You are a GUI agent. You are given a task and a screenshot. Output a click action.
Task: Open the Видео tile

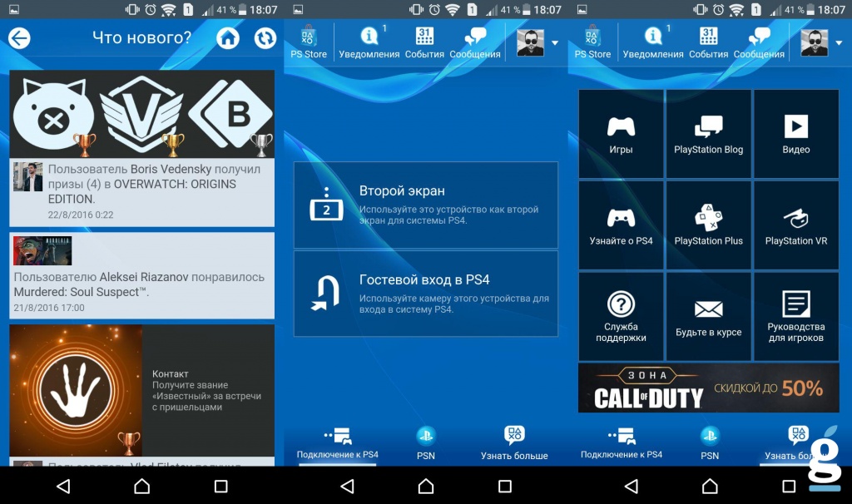tap(796, 134)
